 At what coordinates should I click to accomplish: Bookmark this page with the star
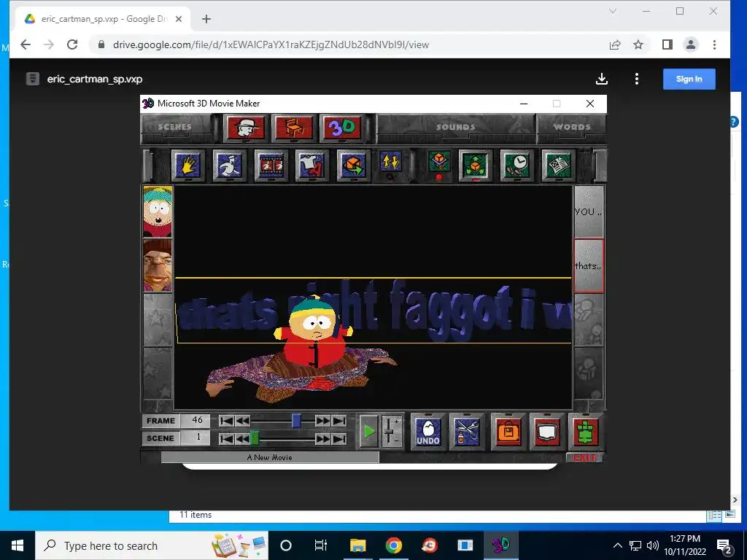(638, 44)
